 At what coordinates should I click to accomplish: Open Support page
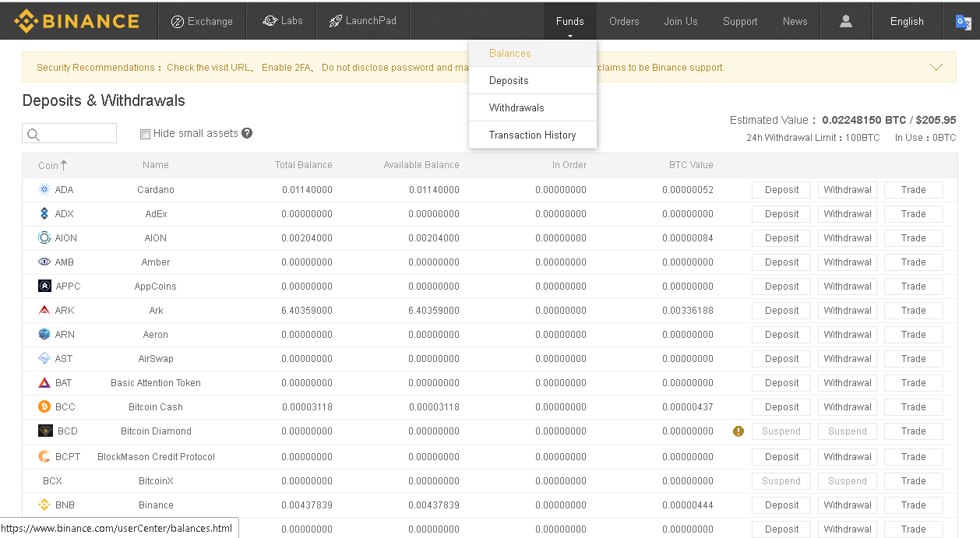[740, 21]
